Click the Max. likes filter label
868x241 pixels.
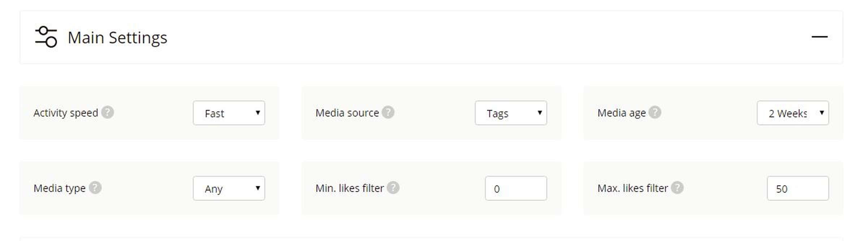click(632, 188)
